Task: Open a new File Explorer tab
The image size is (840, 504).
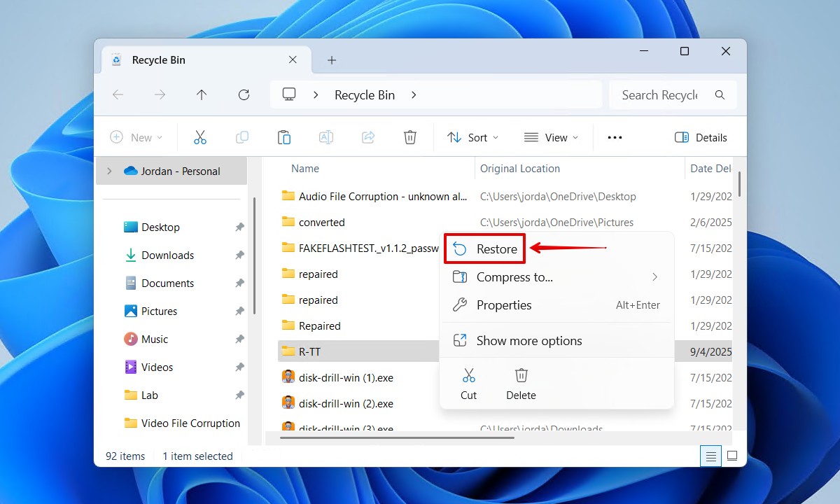Action: tap(331, 60)
